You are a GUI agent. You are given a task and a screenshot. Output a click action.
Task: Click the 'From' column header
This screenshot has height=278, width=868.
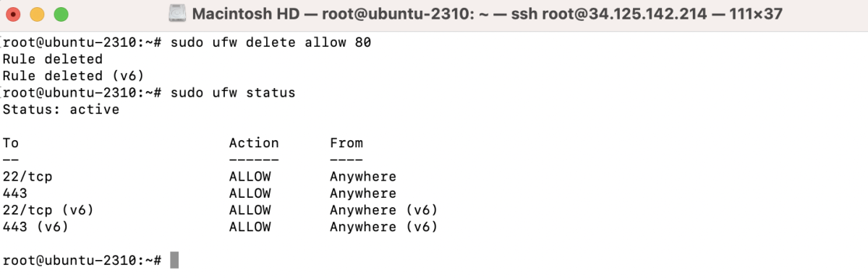point(346,143)
